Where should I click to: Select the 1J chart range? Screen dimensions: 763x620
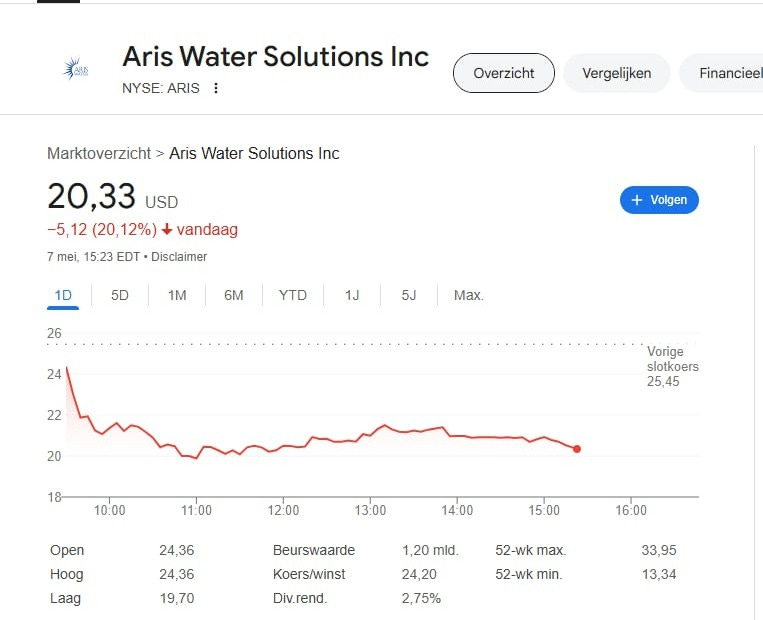[x=352, y=295]
